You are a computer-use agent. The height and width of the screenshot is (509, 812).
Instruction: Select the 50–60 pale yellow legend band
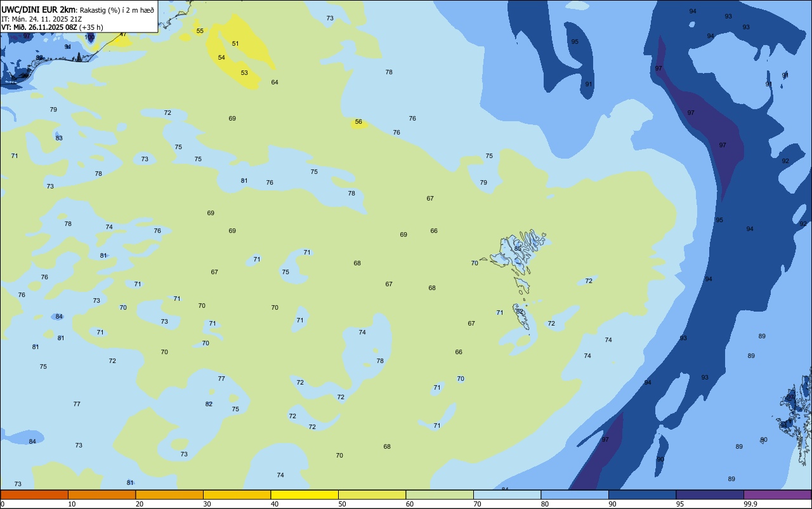click(372, 494)
